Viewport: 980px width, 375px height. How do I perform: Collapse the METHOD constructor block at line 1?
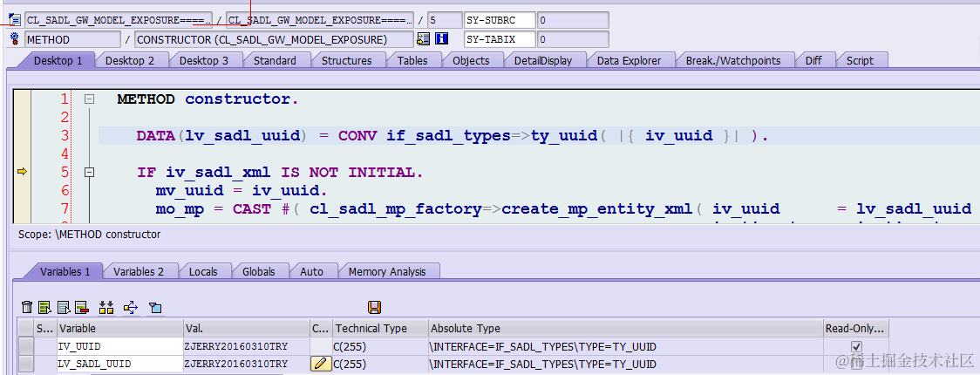tap(90, 99)
